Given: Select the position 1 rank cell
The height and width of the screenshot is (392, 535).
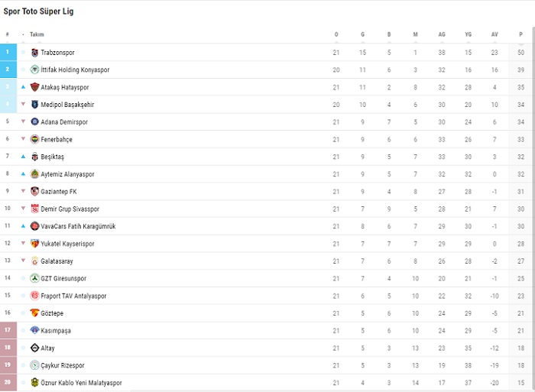Looking at the screenshot, I should 8,53.
